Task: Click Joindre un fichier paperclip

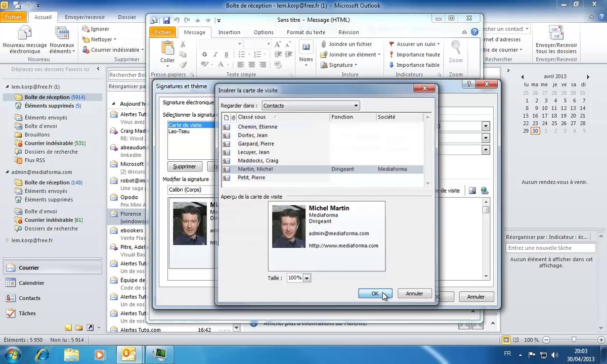Action: click(x=346, y=44)
